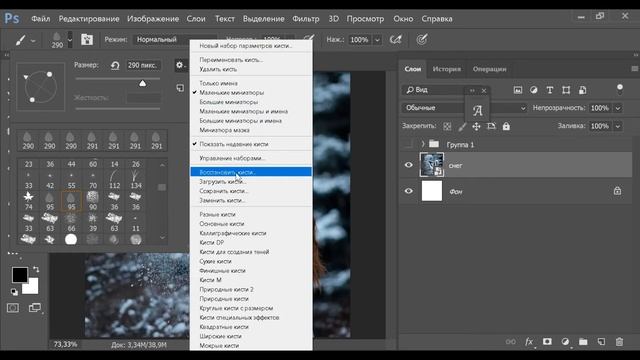The height and width of the screenshot is (360, 640).
Task: Switch to the 'История' tab
Action: pyautogui.click(x=447, y=69)
